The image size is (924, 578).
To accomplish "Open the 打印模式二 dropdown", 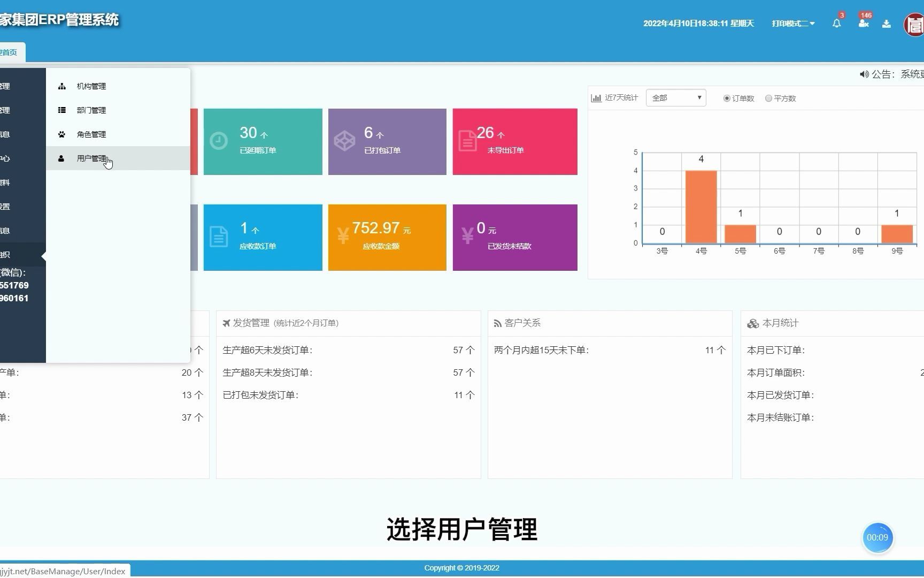I will [793, 24].
